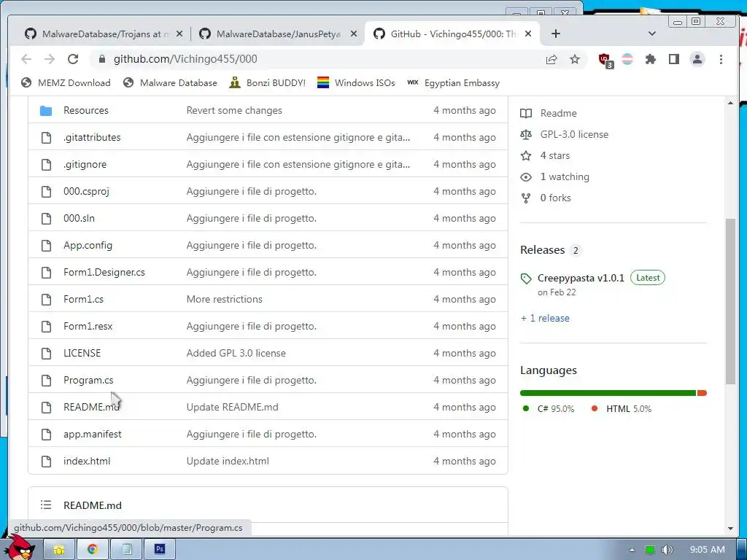Open the tab search chevron dropdown
The image size is (747, 560).
point(652,34)
